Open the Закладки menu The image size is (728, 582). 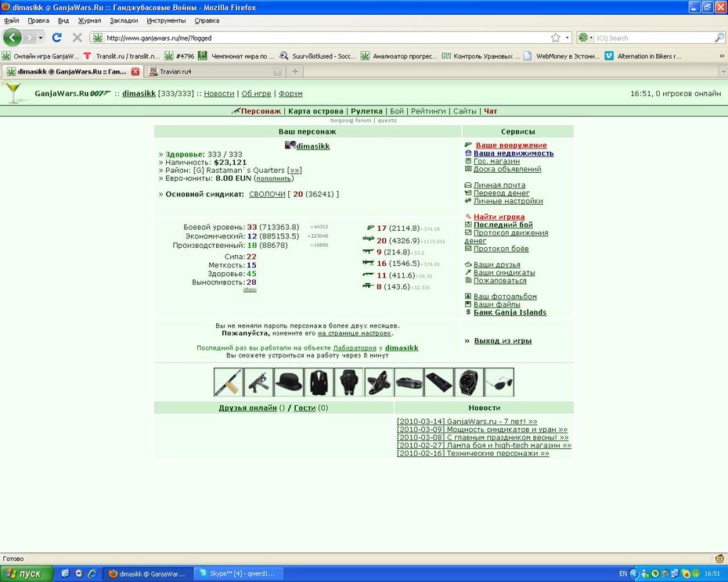tap(124, 20)
